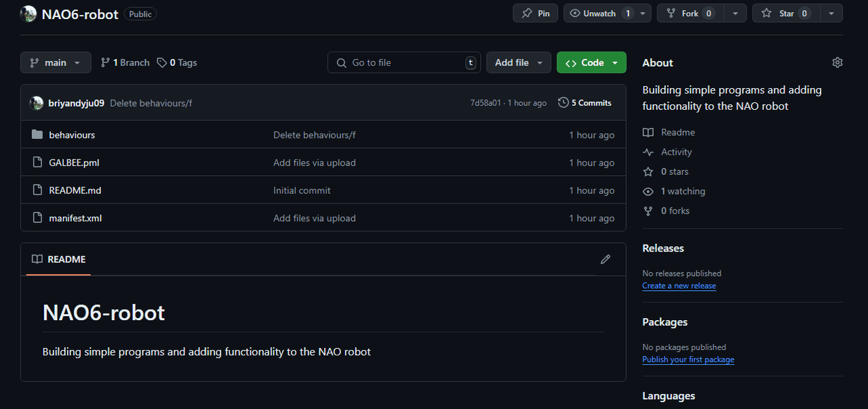Screen dimensions: 868x409
Task: Open the star lists dropdown arrow
Action: [x=831, y=13]
